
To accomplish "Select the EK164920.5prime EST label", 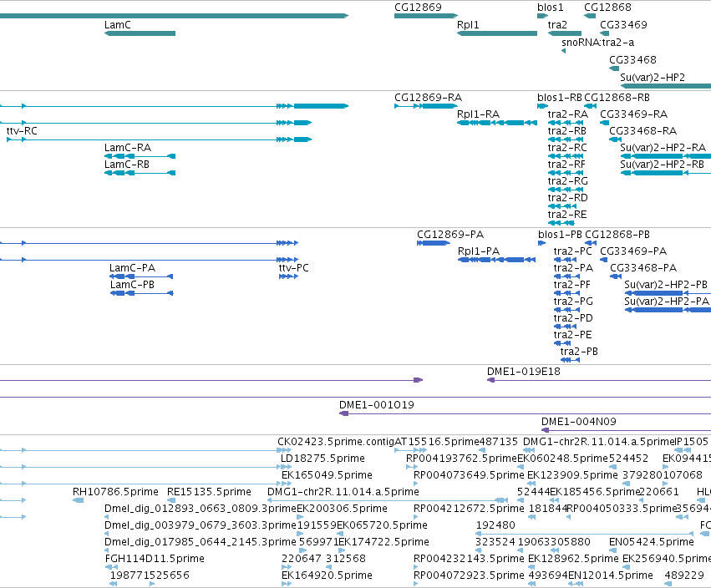I will [x=327, y=575].
